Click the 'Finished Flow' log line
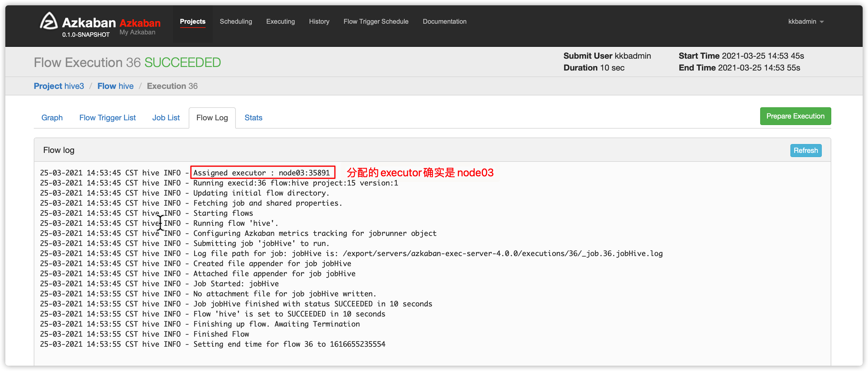This screenshot has height=371, width=868. pyautogui.click(x=144, y=335)
